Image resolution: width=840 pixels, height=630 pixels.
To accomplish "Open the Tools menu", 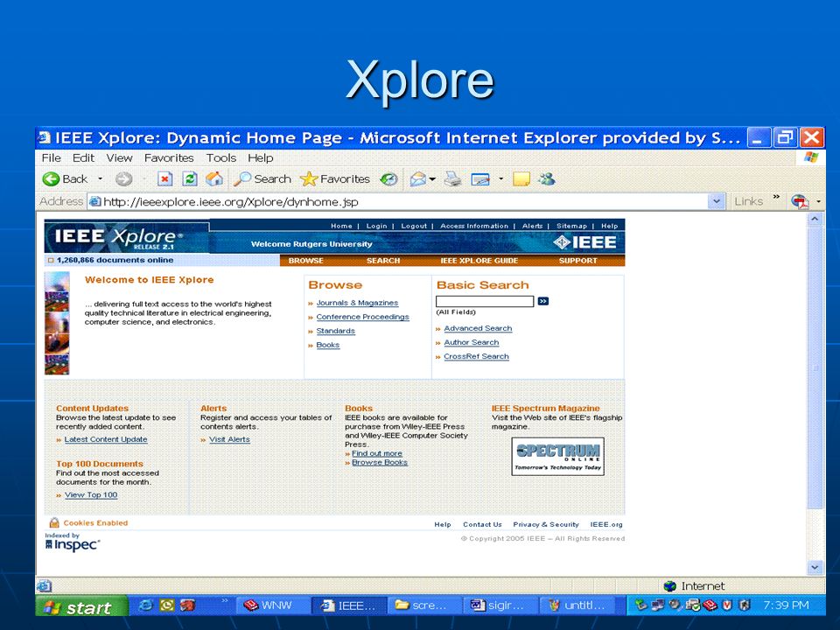I will click(x=221, y=158).
